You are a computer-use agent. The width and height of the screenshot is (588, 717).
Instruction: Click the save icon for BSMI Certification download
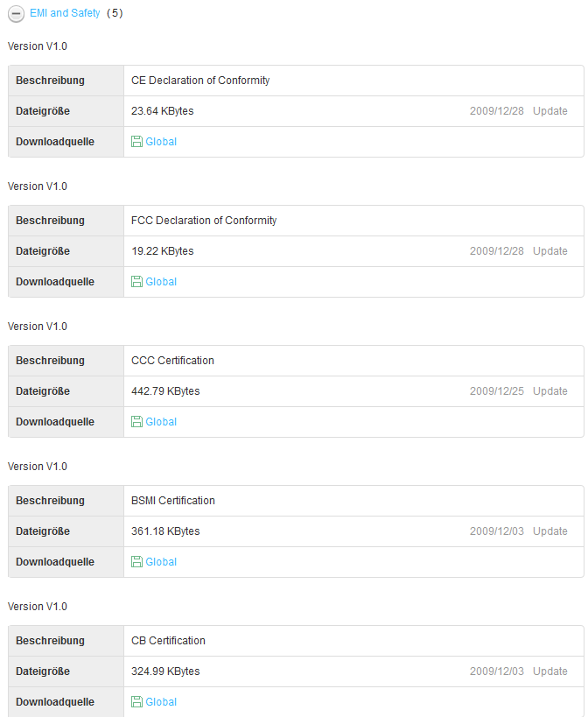tap(136, 562)
